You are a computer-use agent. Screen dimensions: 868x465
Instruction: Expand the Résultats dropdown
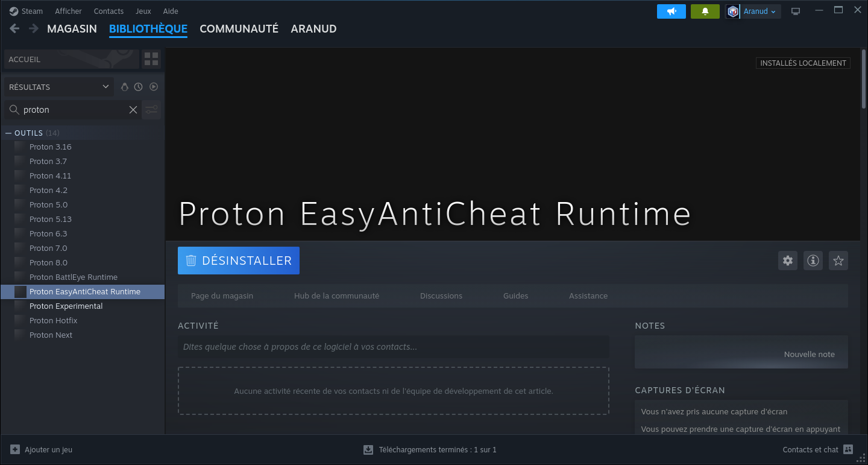[59, 87]
